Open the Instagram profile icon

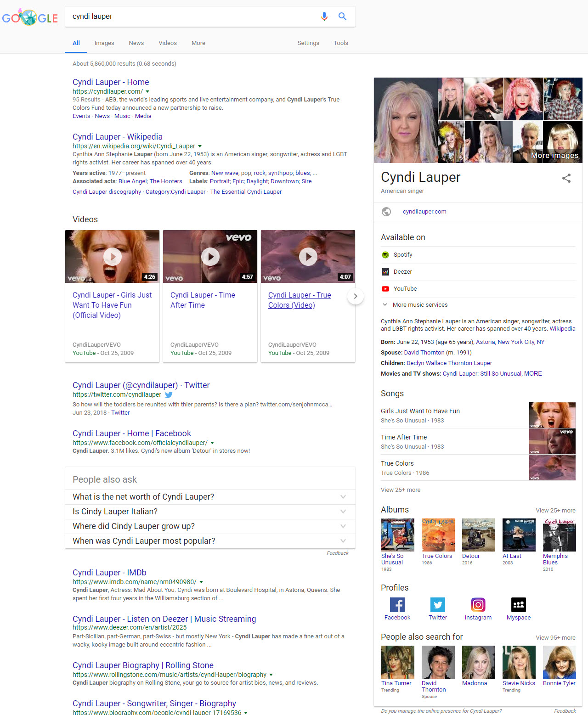(x=478, y=605)
